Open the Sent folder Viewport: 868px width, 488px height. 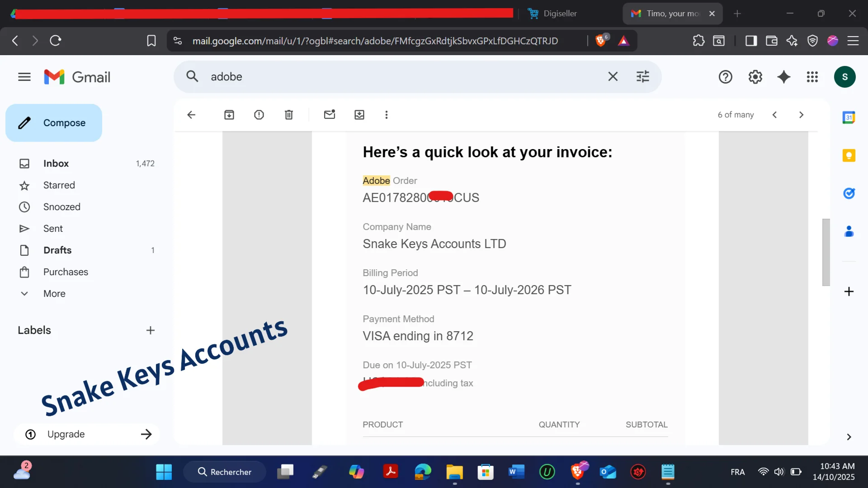[x=53, y=229]
